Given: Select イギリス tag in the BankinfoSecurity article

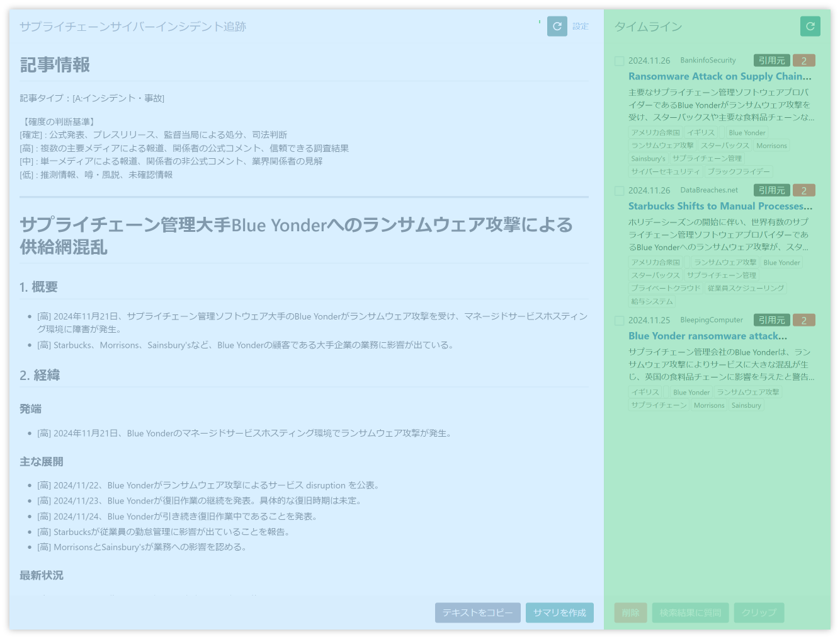Looking at the screenshot, I should pyautogui.click(x=701, y=132).
